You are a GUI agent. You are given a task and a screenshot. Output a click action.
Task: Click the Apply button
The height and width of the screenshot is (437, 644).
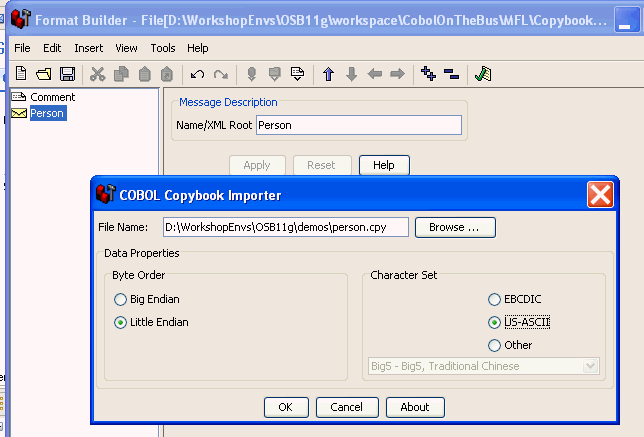click(x=257, y=165)
